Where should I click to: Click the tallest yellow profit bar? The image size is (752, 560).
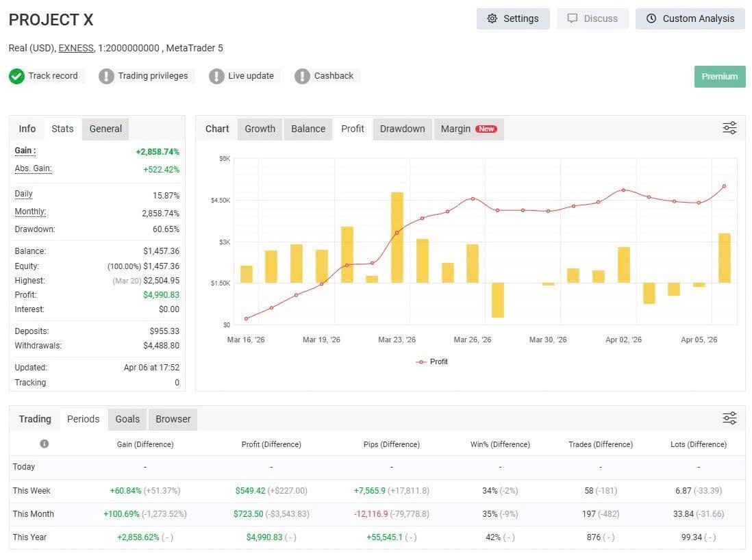coord(397,237)
